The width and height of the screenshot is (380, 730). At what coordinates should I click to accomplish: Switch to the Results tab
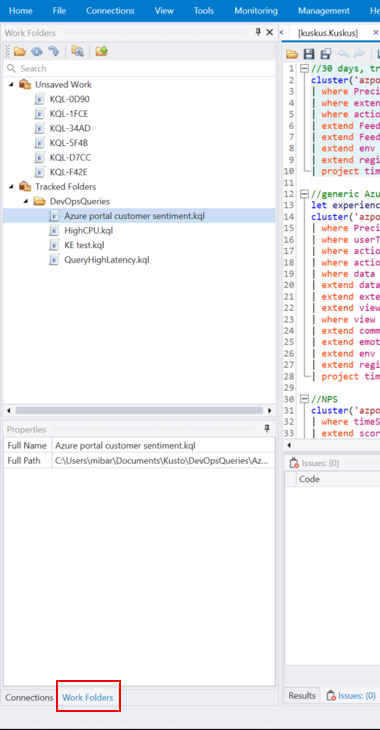[302, 696]
